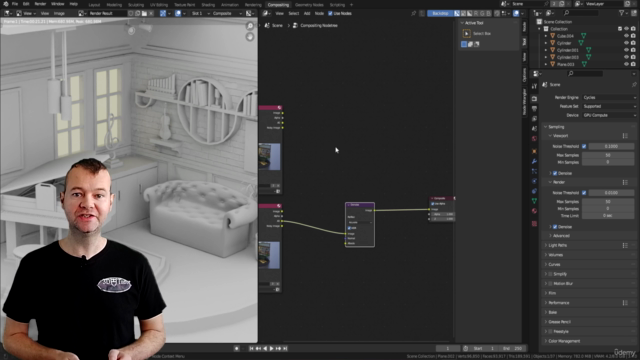
Task: Open the Feature Set Supported dropdown
Action: tap(609, 106)
